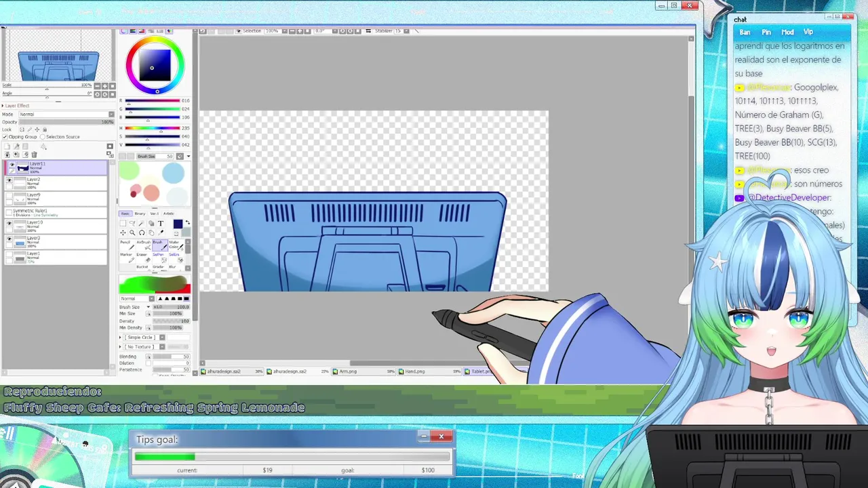Expand the brush texture settings triangle

pos(120,347)
